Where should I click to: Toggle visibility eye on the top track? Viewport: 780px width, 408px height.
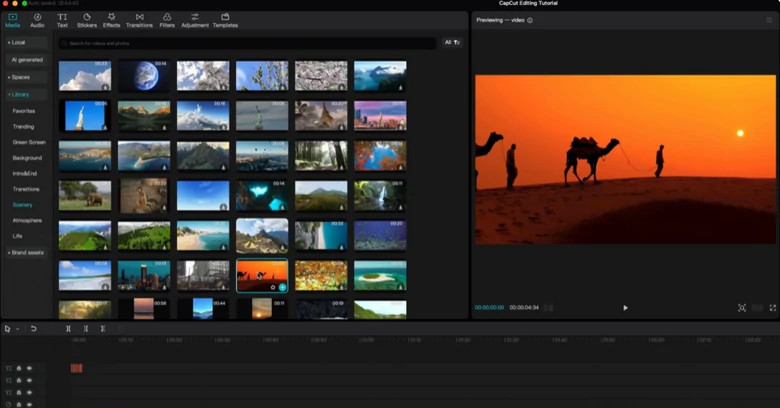point(29,368)
